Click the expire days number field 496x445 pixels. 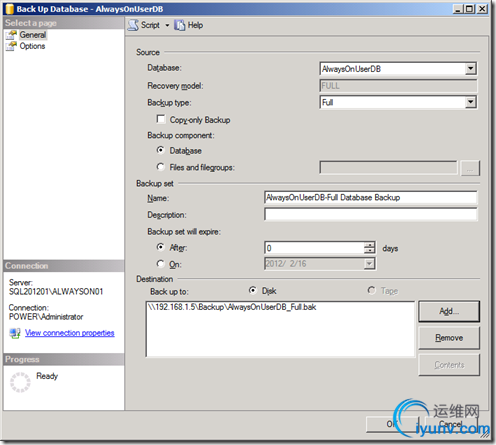point(314,248)
